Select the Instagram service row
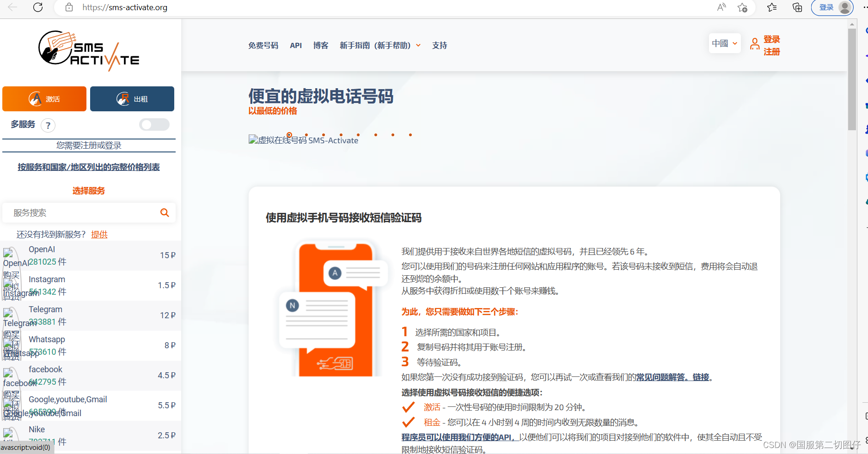The width and height of the screenshot is (868, 454). click(x=91, y=285)
